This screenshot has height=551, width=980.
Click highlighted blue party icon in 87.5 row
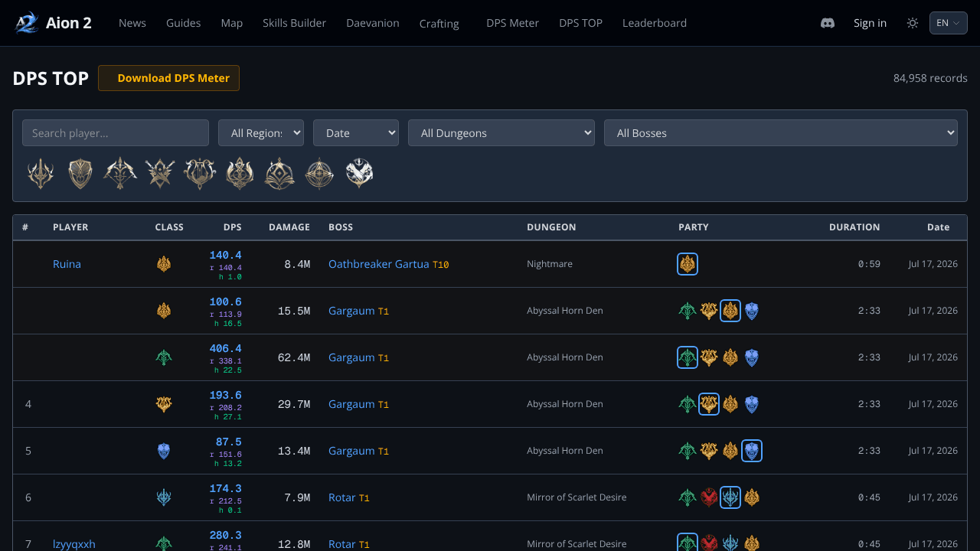752,451
